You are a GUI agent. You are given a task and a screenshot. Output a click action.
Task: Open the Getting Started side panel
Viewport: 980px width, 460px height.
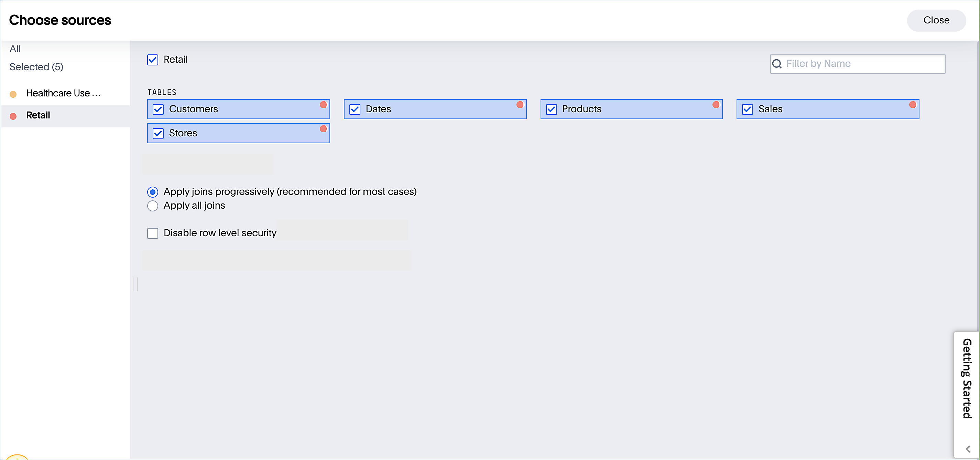point(967,378)
